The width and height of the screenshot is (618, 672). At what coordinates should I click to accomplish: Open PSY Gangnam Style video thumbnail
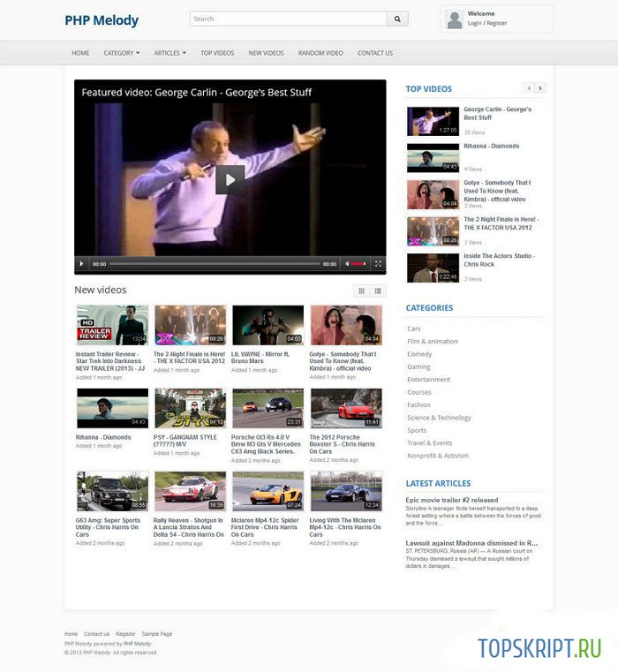pyautogui.click(x=191, y=408)
